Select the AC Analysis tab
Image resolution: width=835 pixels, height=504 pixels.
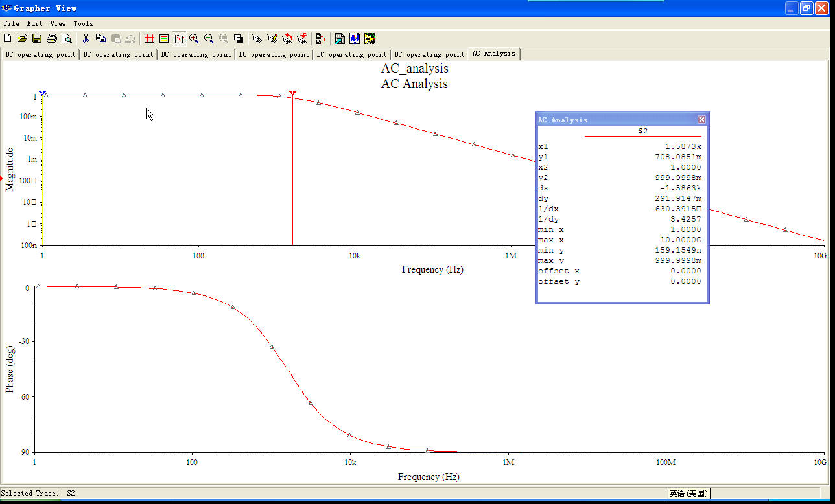click(x=494, y=54)
